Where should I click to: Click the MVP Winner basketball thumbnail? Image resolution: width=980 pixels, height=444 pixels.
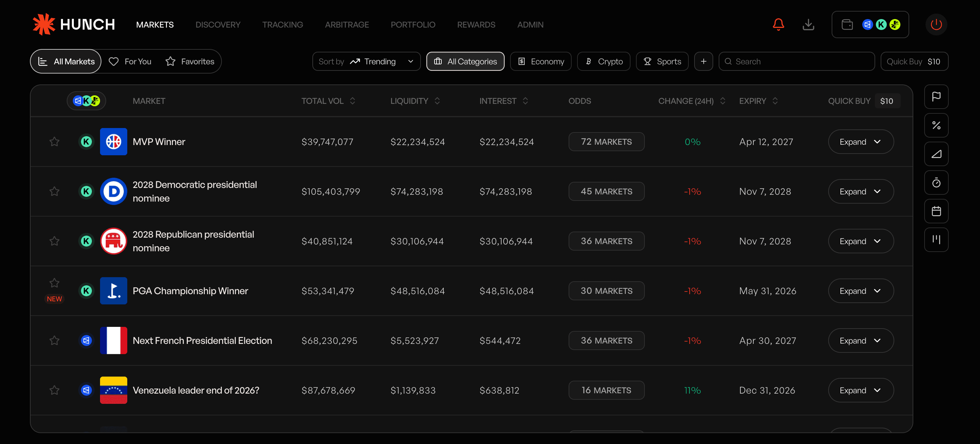point(113,142)
